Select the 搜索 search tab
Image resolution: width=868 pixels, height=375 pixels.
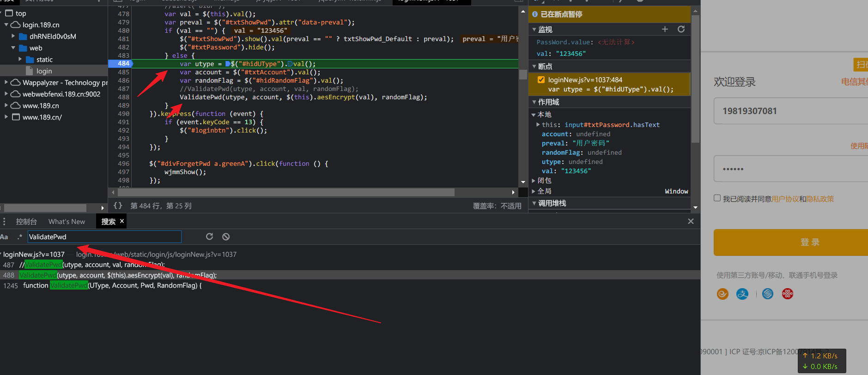pyautogui.click(x=108, y=222)
